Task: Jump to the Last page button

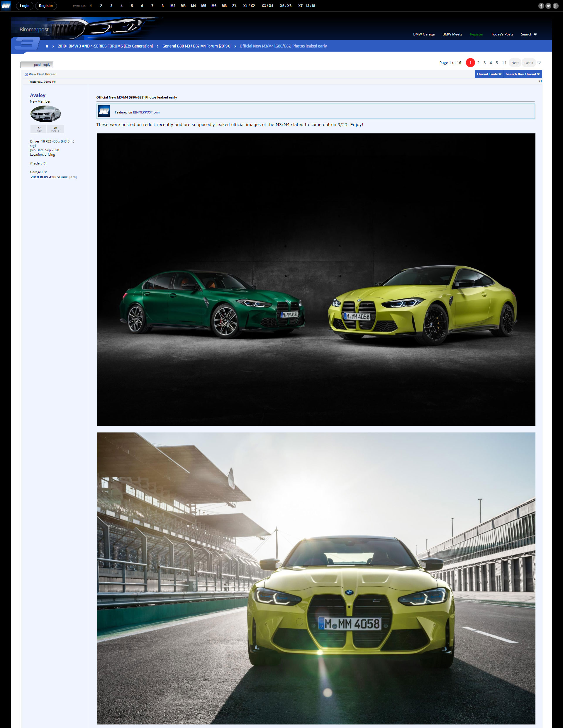Action: [x=529, y=63]
